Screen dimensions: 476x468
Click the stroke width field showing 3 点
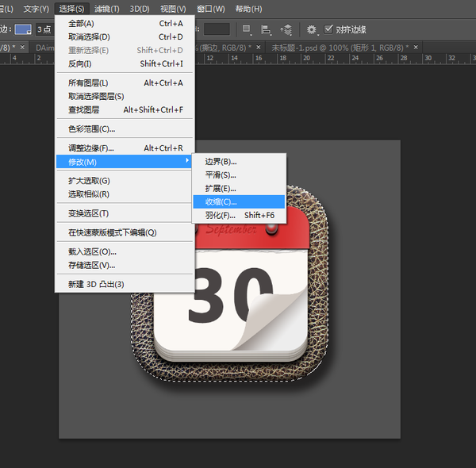45,29
